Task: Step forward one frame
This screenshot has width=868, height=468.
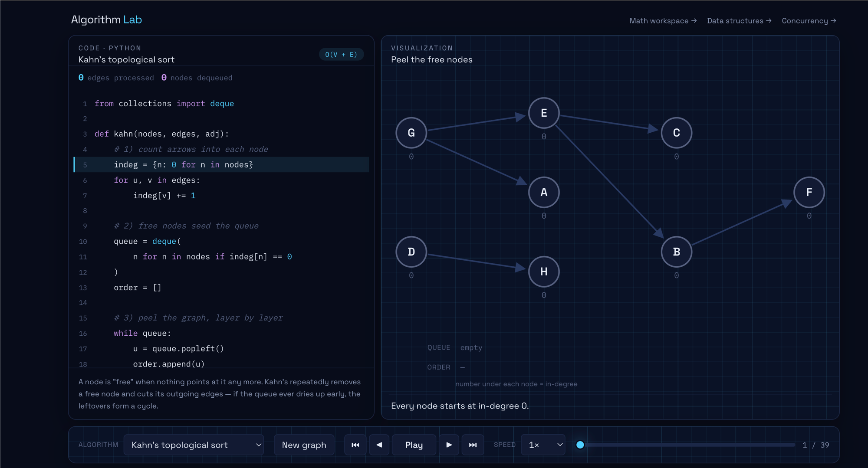Action: pyautogui.click(x=449, y=445)
